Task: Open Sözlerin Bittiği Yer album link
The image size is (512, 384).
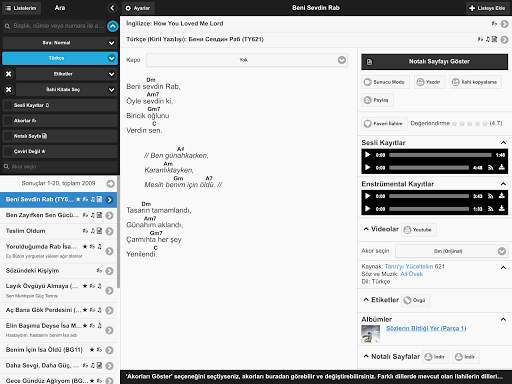Action: click(x=426, y=329)
